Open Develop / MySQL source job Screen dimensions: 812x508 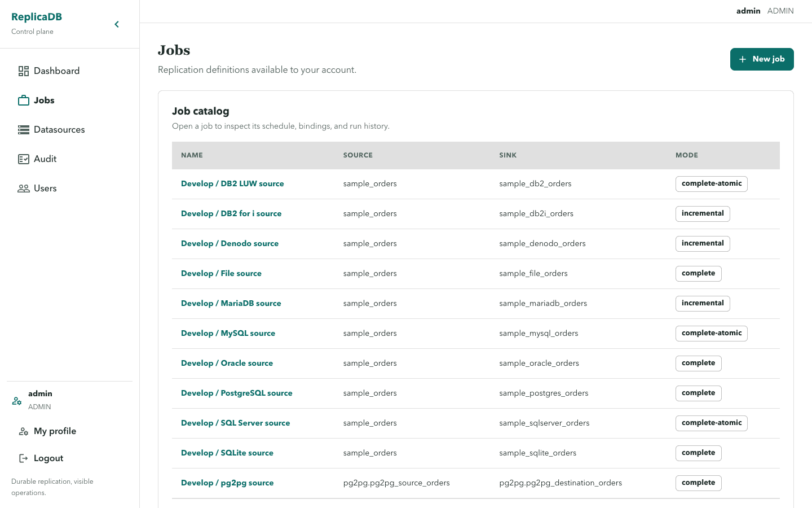click(x=228, y=334)
